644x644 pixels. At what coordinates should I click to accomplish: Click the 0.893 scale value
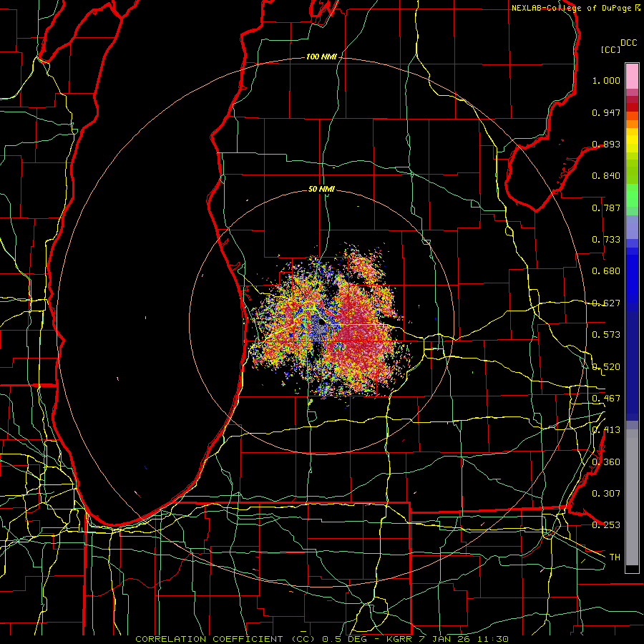[x=606, y=144]
